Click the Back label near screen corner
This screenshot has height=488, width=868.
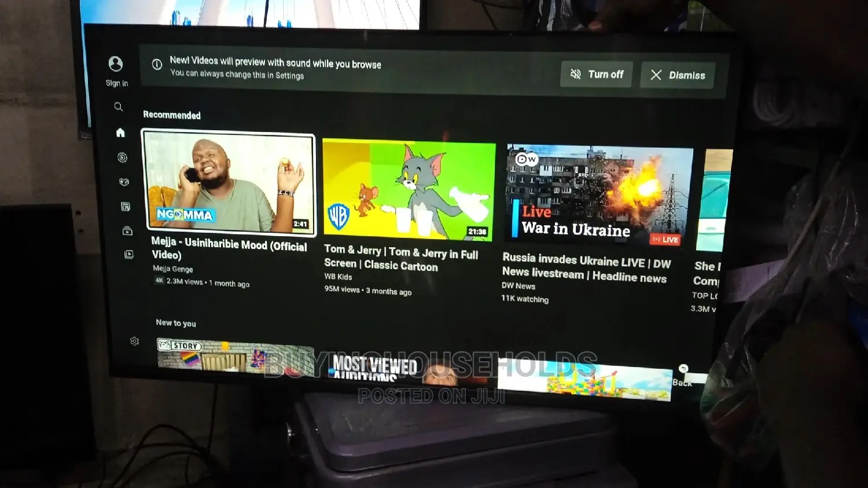(x=682, y=383)
